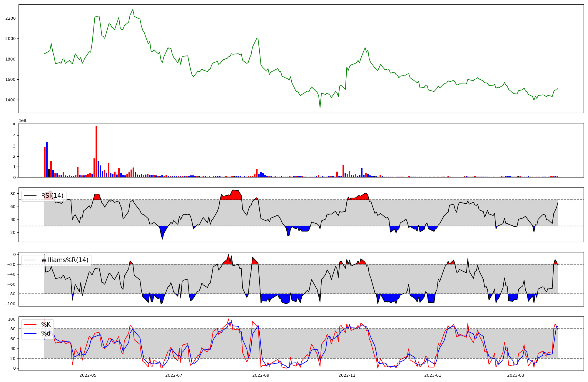Click the 1400 price axis tick label
Screen dimensions: 588x382
click(11, 100)
